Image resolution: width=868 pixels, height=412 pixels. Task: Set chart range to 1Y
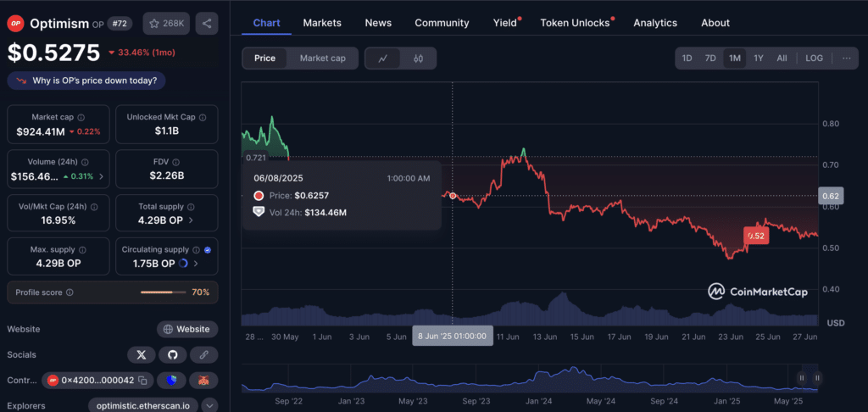click(759, 58)
